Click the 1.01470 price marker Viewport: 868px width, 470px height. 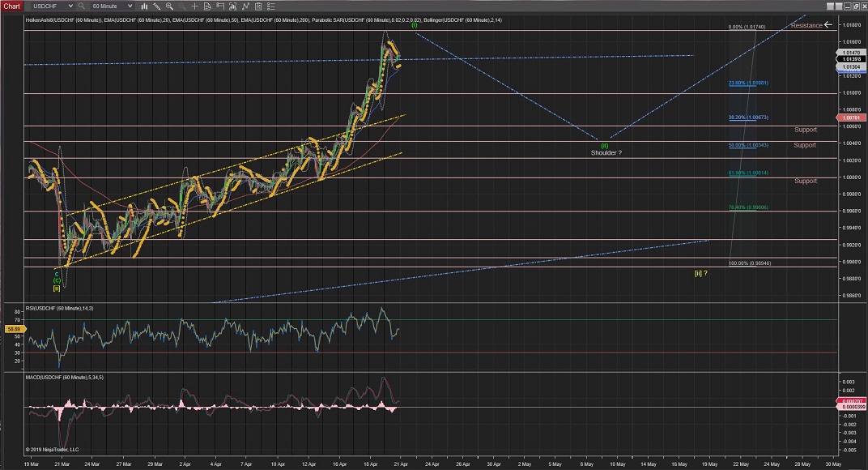pyautogui.click(x=851, y=53)
